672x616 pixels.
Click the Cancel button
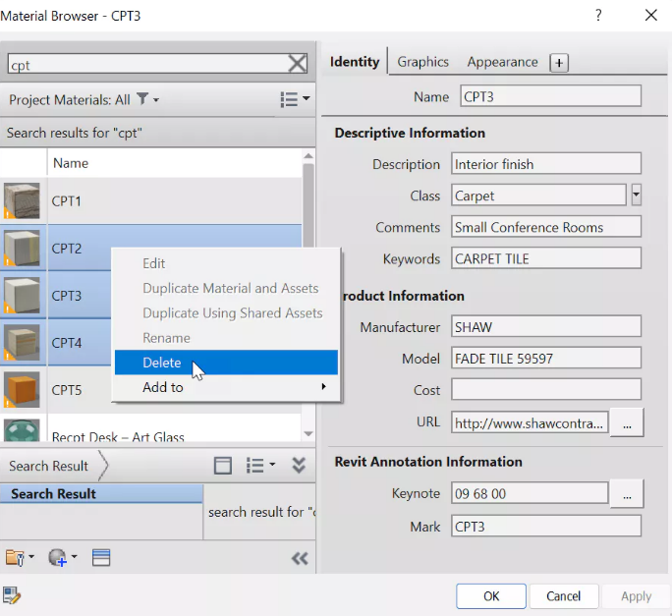(564, 595)
